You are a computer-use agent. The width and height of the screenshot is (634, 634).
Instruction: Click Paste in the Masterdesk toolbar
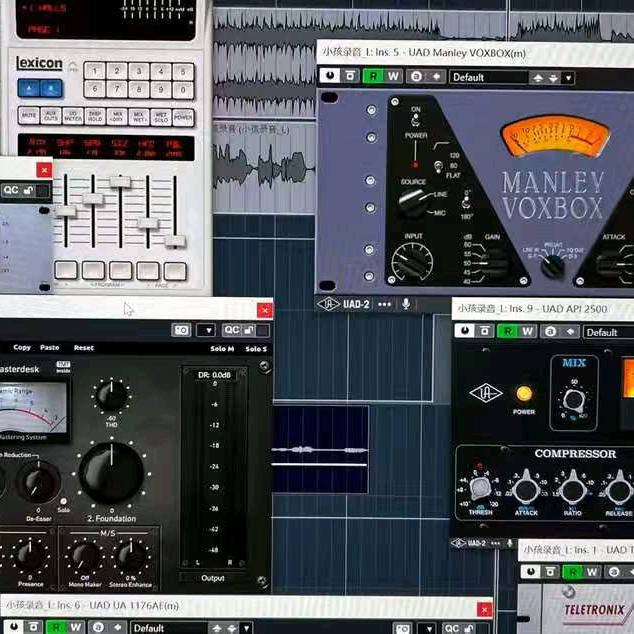pyautogui.click(x=49, y=347)
